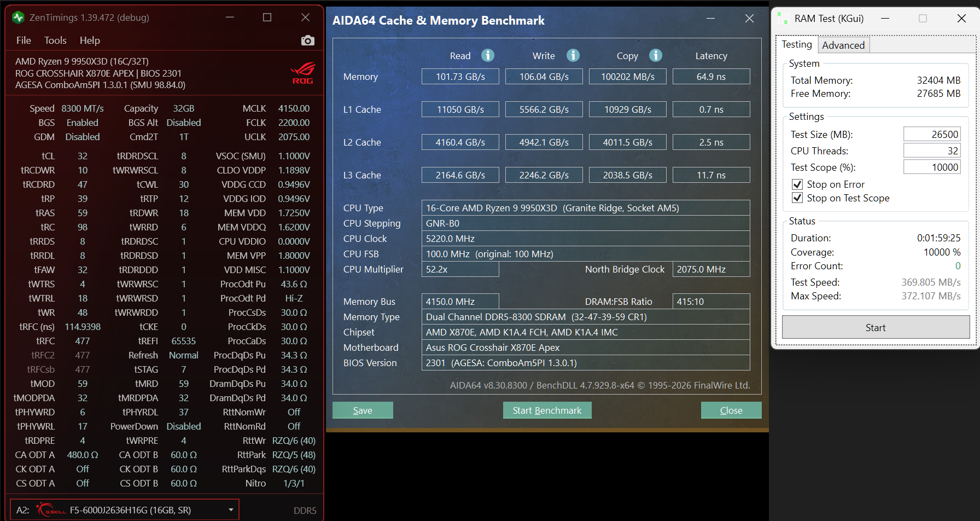Click the ZenTimings app logo icon
The image size is (980, 521).
pos(18,18)
